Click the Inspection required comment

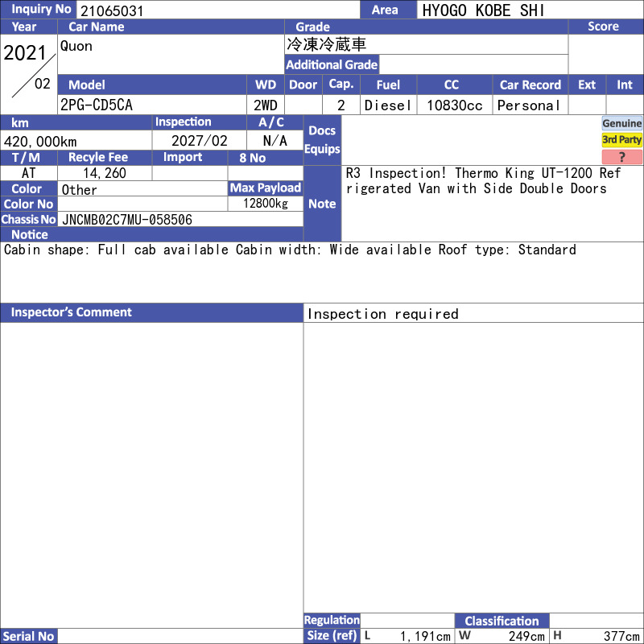coord(383,314)
